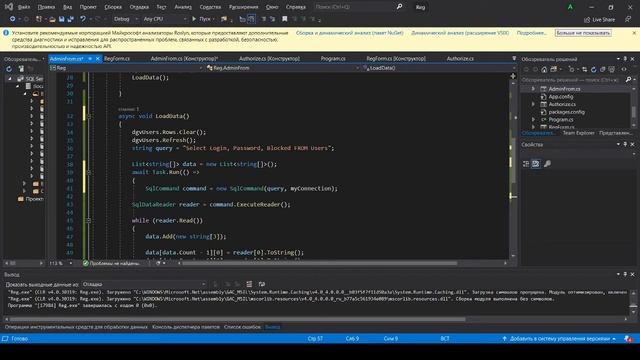Open the Файл menu
The image size is (640, 360).
(x=24, y=7)
